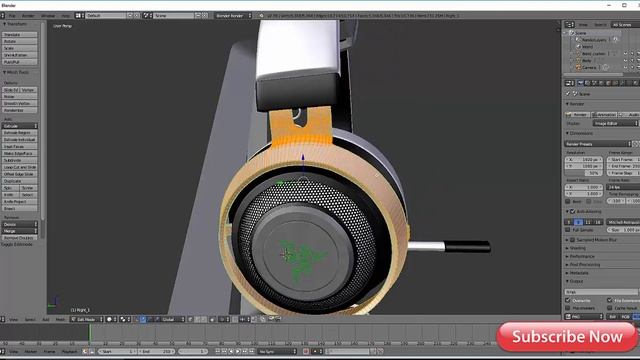This screenshot has height=360, width=640.
Task: Open the Window menu in top header
Action: click(x=48, y=16)
